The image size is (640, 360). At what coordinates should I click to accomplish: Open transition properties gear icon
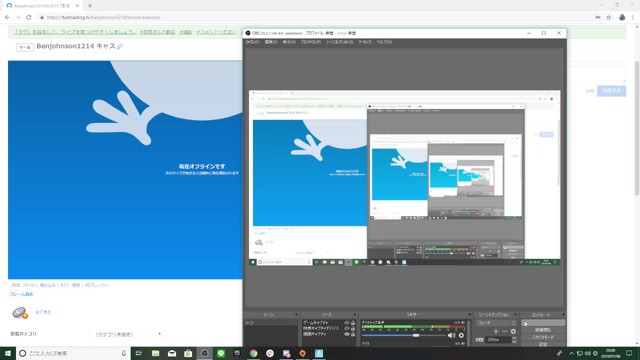(513, 331)
